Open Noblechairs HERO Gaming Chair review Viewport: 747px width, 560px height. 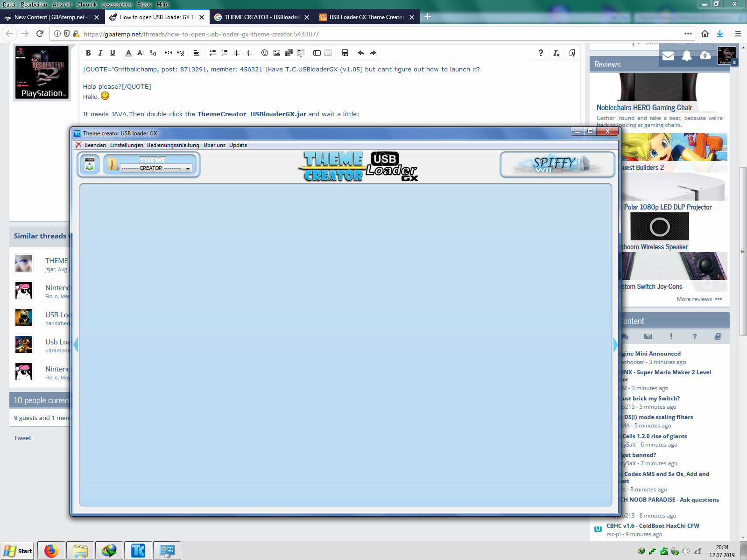(644, 108)
